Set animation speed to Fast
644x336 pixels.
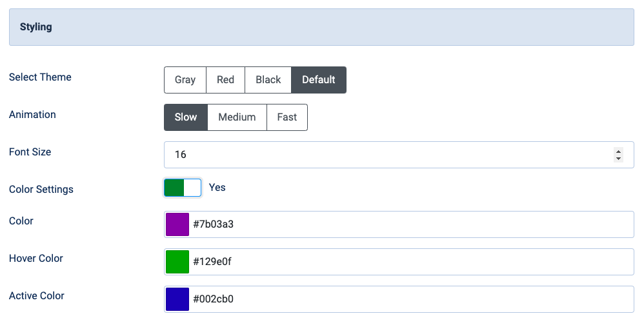[287, 117]
